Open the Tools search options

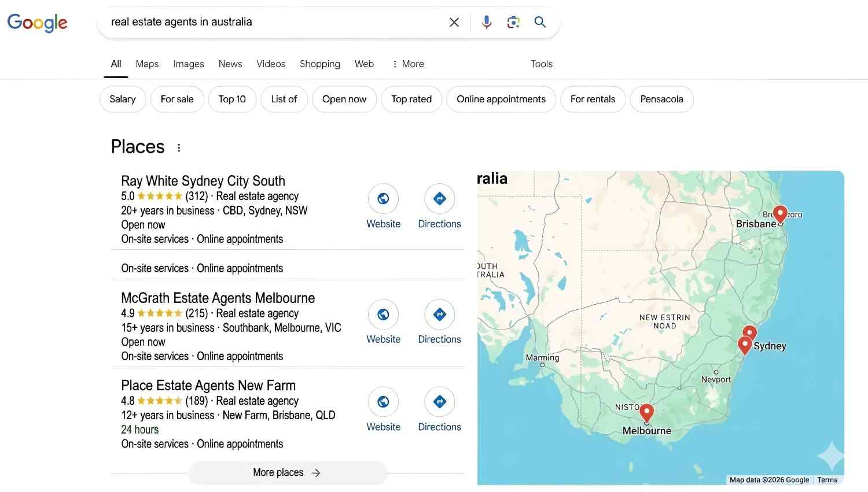pos(541,64)
